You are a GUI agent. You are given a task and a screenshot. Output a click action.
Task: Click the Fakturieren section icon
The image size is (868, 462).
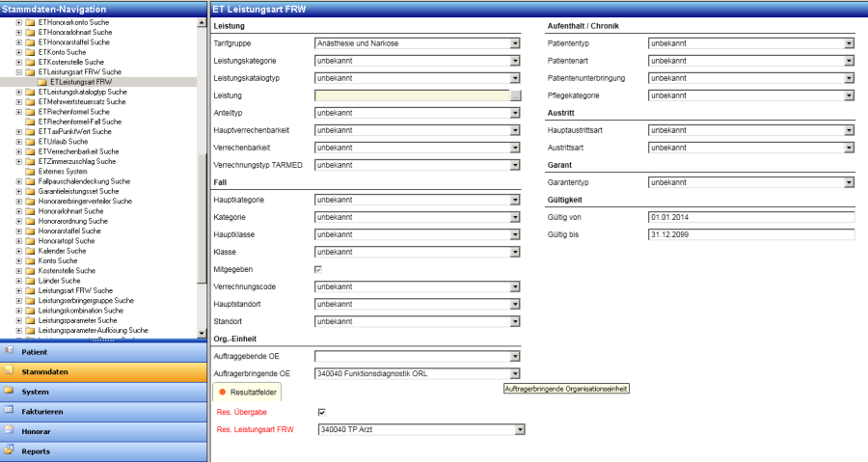[x=9, y=411]
